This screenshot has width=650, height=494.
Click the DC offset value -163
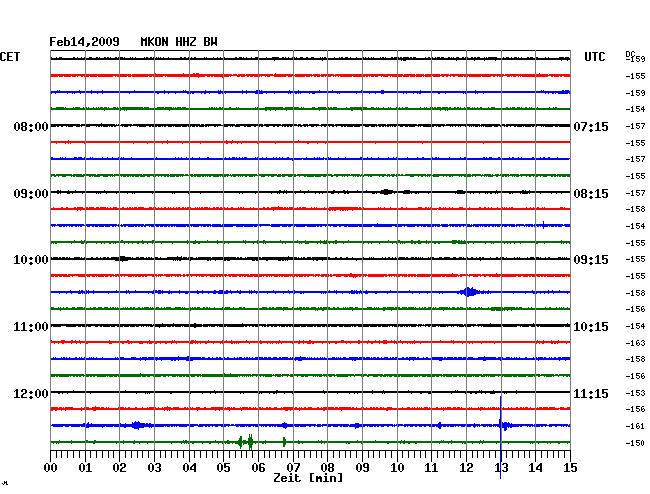point(635,343)
